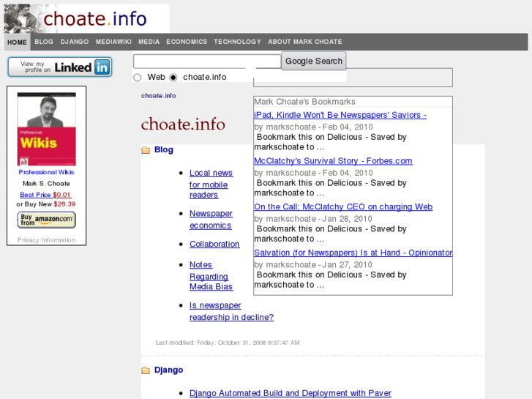The image size is (532, 399).
Task: Click the Google Search button
Action: point(314,61)
